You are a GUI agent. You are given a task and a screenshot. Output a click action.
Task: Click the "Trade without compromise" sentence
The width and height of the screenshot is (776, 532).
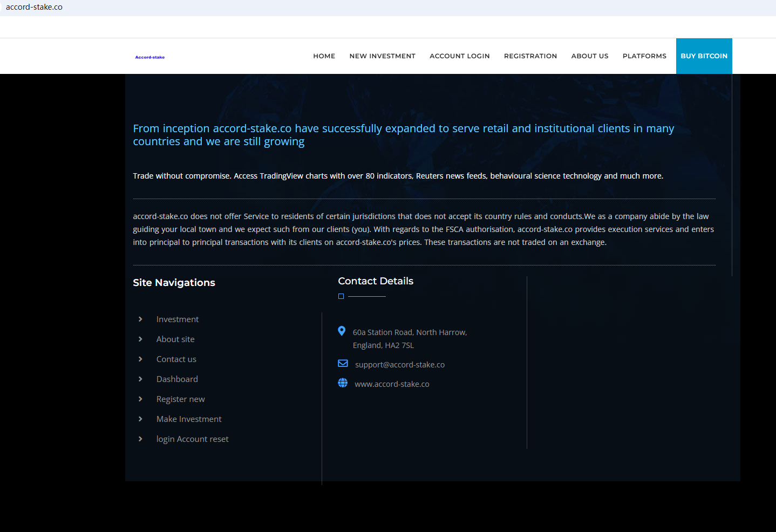click(x=398, y=176)
